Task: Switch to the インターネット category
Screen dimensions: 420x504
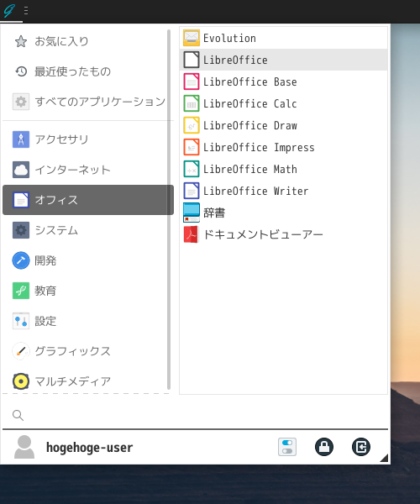Action: click(x=85, y=170)
